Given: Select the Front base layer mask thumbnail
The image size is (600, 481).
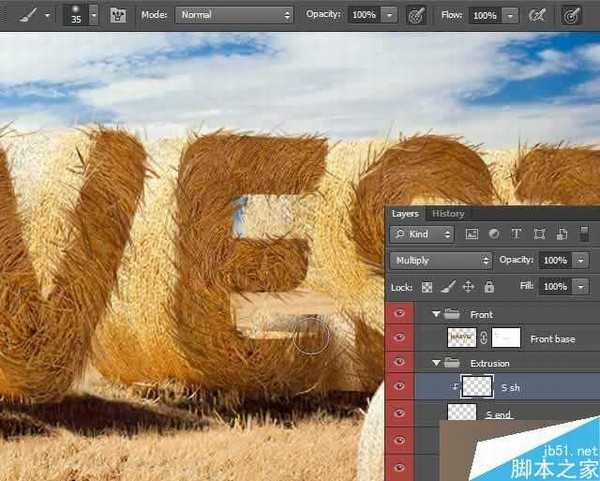Looking at the screenshot, I should pos(506,339).
